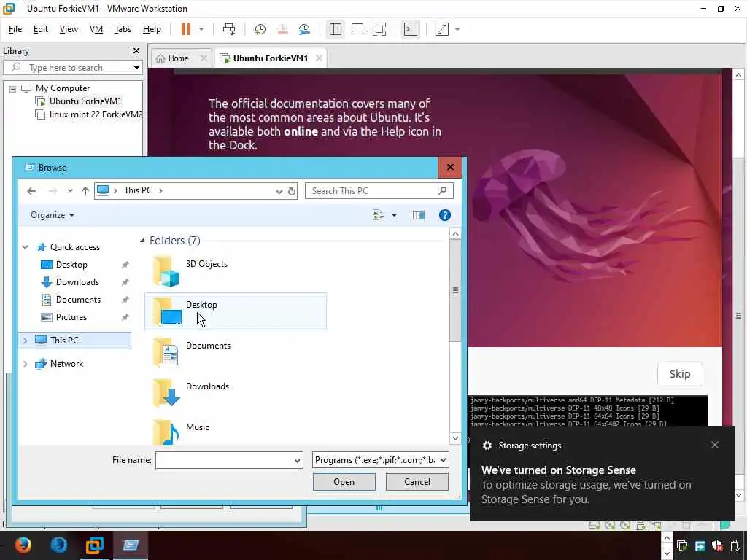
Task: Click the Search This PC field
Action: pyautogui.click(x=379, y=191)
